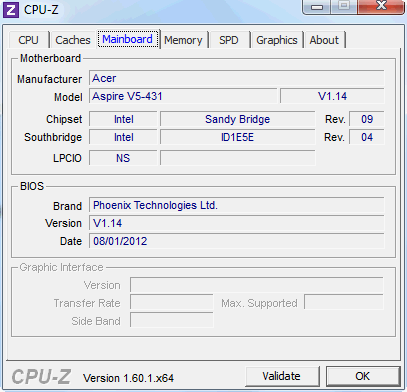
Task: Click the CPU-Z app icon in title bar
Action: point(11,10)
